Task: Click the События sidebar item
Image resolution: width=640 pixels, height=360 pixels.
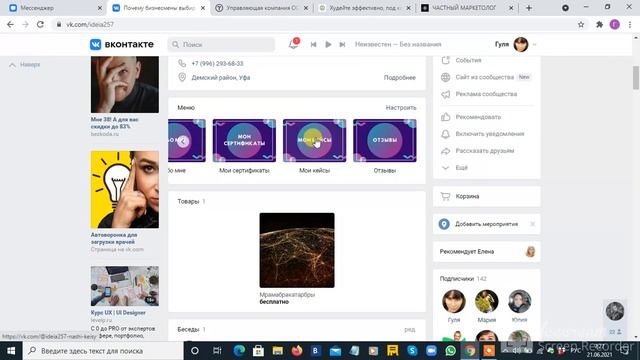Action: [x=468, y=60]
